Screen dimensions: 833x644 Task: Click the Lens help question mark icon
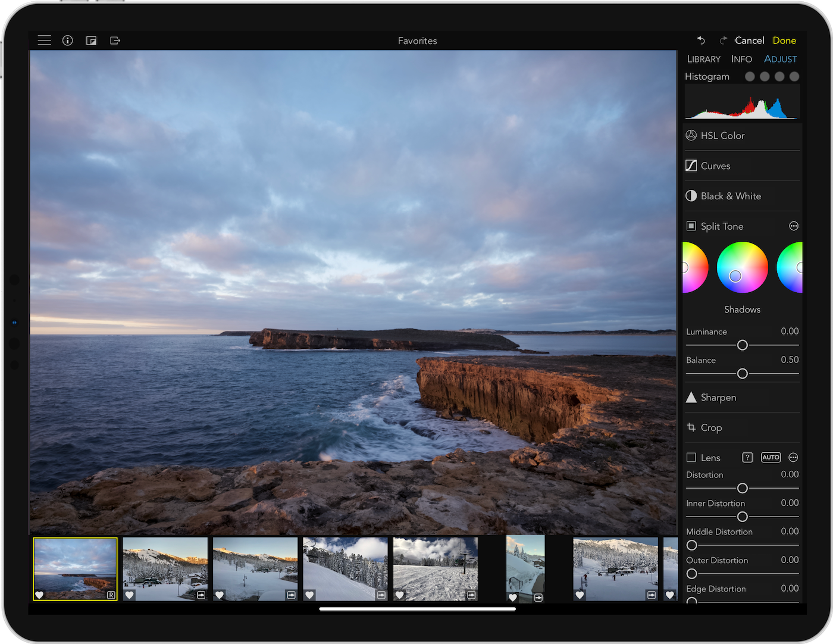[x=747, y=458]
